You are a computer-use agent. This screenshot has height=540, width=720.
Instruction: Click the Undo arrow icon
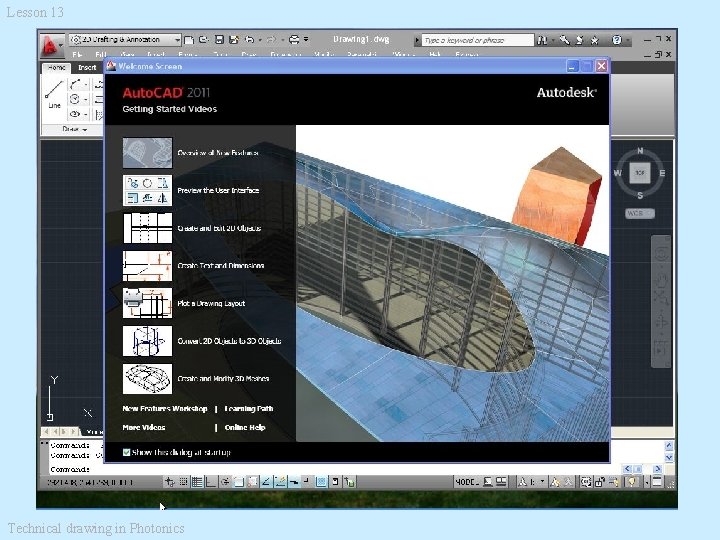click(249, 40)
